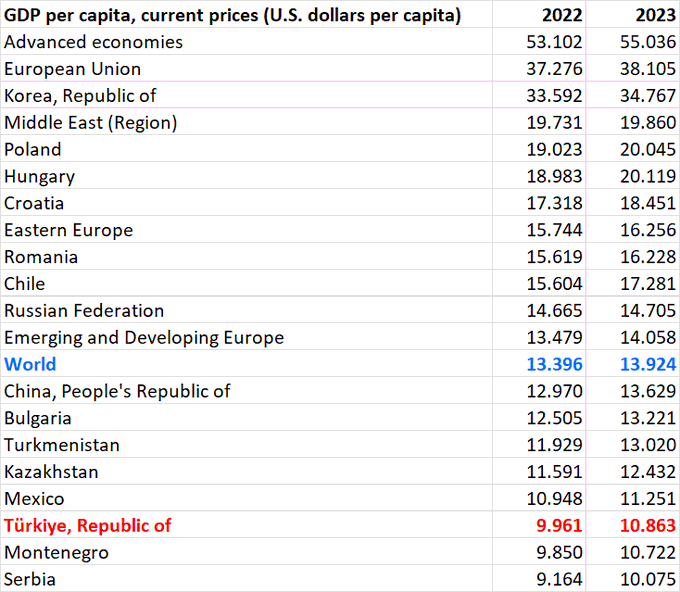Image resolution: width=680 pixels, height=592 pixels.
Task: Select Advanced economies 2022 value 53.102
Action: point(554,42)
